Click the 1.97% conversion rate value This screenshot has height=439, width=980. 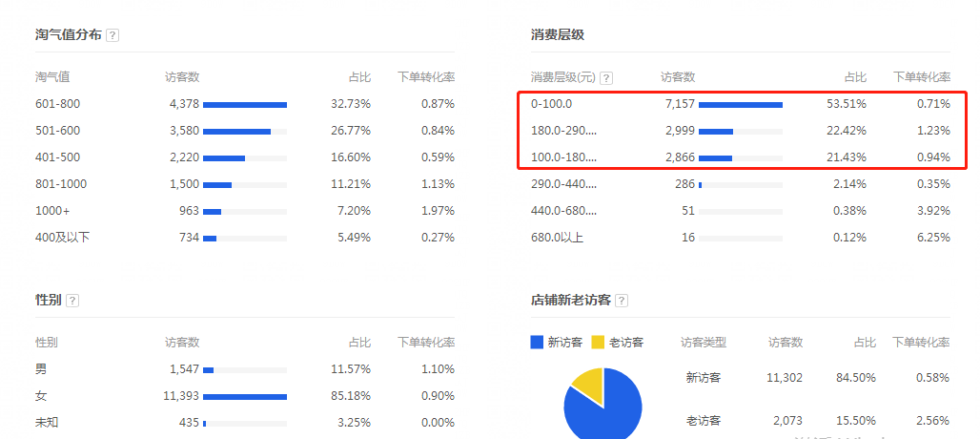pyautogui.click(x=438, y=211)
